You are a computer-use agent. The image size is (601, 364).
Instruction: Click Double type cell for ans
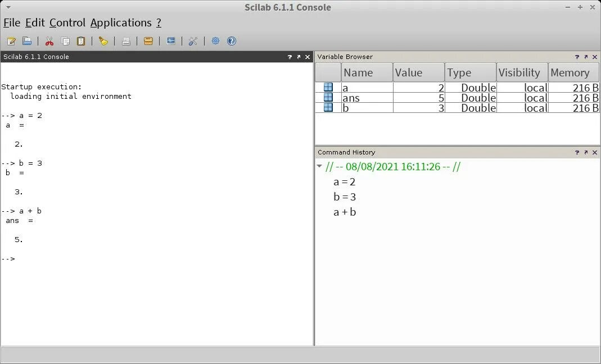471,98
